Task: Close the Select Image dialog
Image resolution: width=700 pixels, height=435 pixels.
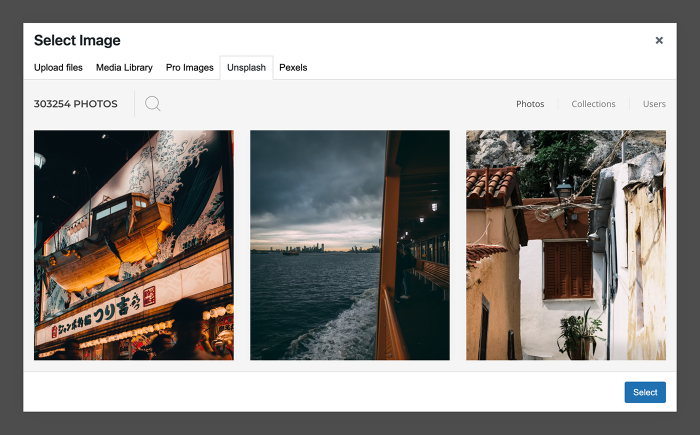Action: [659, 40]
